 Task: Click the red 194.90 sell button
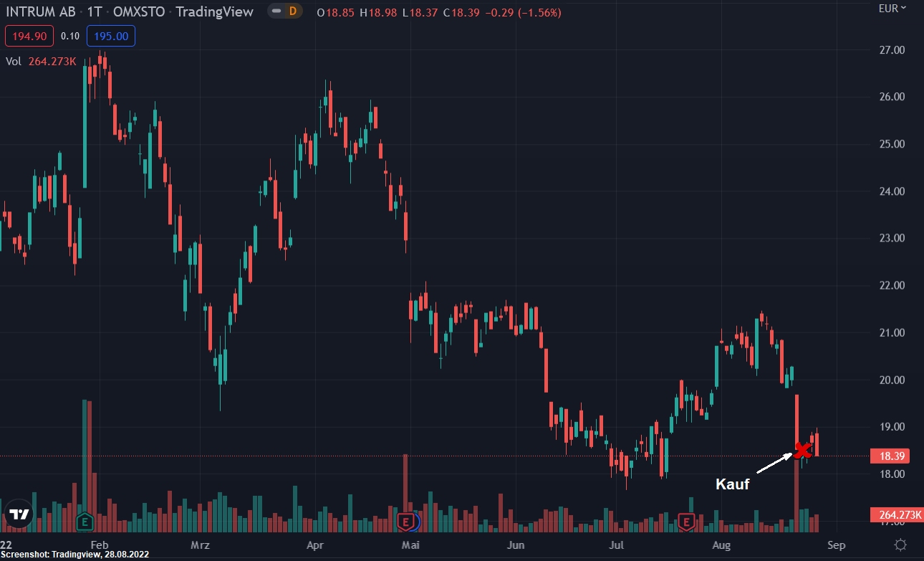click(28, 36)
